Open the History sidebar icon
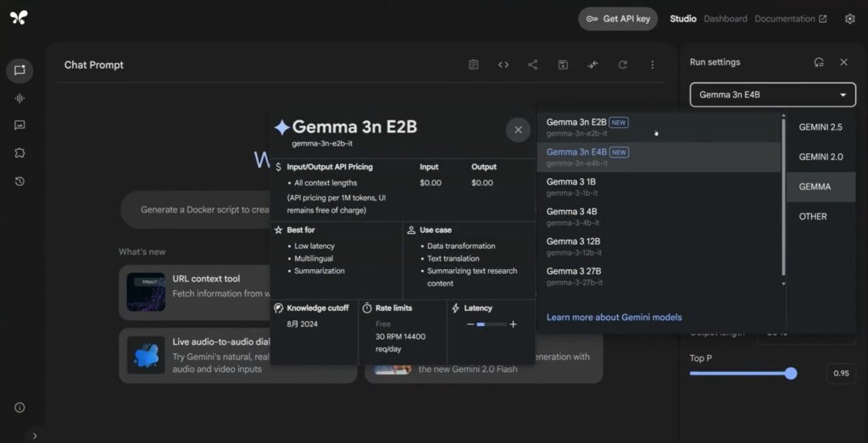The width and height of the screenshot is (868, 443). 20,181
